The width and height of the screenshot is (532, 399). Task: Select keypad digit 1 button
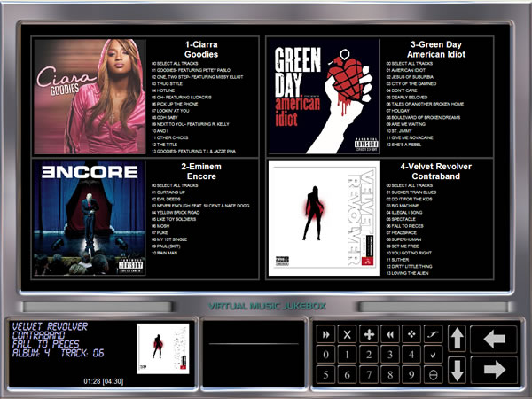click(347, 355)
